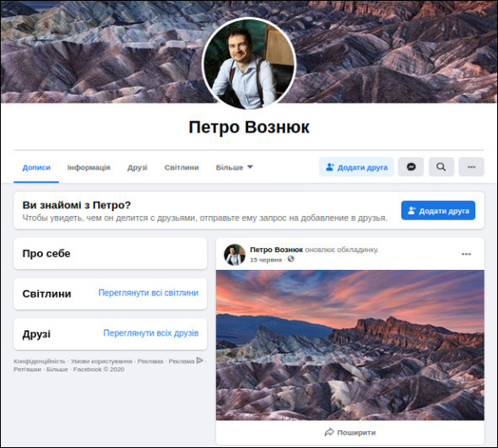
Task: Open the large circular profile picture
Action: [249, 63]
